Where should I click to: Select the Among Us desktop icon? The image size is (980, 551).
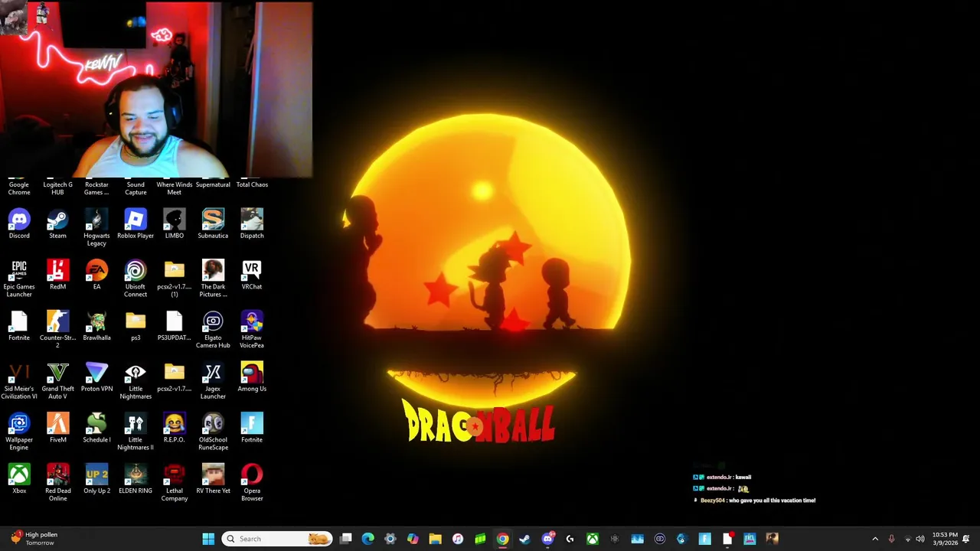[252, 377]
